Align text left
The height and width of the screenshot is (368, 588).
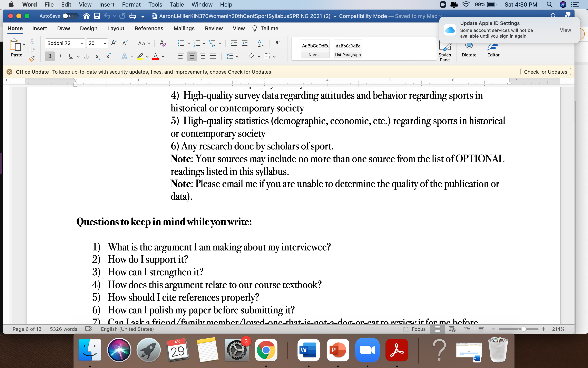tap(181, 56)
